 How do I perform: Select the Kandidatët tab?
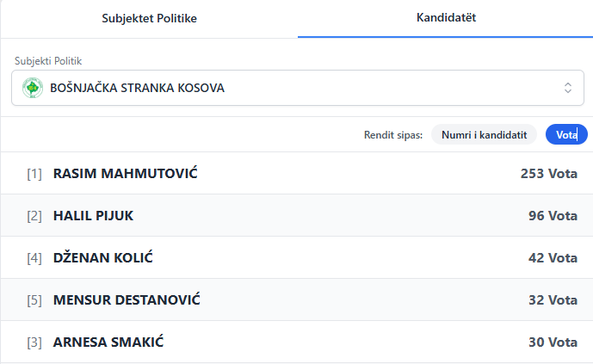(x=445, y=18)
